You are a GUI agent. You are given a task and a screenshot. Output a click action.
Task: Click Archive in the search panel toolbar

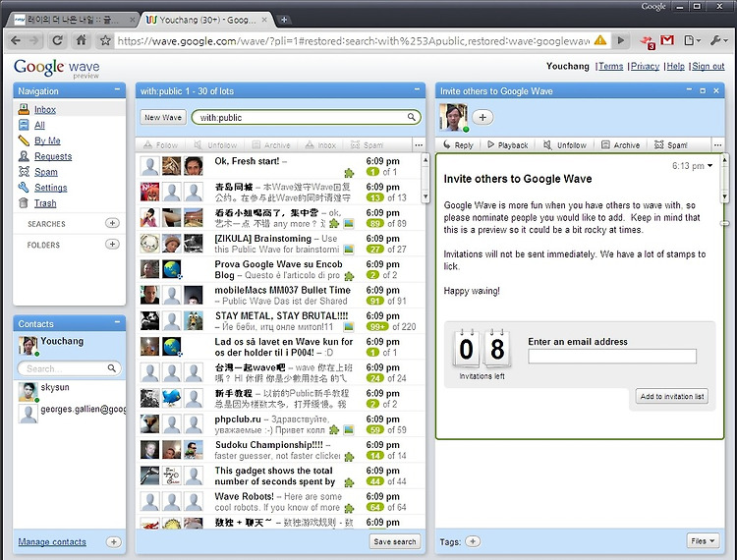[x=271, y=145]
